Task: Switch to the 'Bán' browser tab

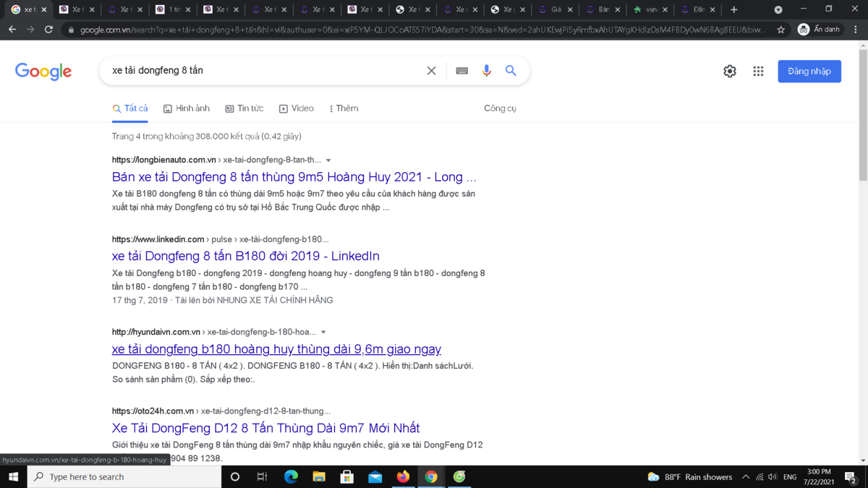Action: pos(603,9)
